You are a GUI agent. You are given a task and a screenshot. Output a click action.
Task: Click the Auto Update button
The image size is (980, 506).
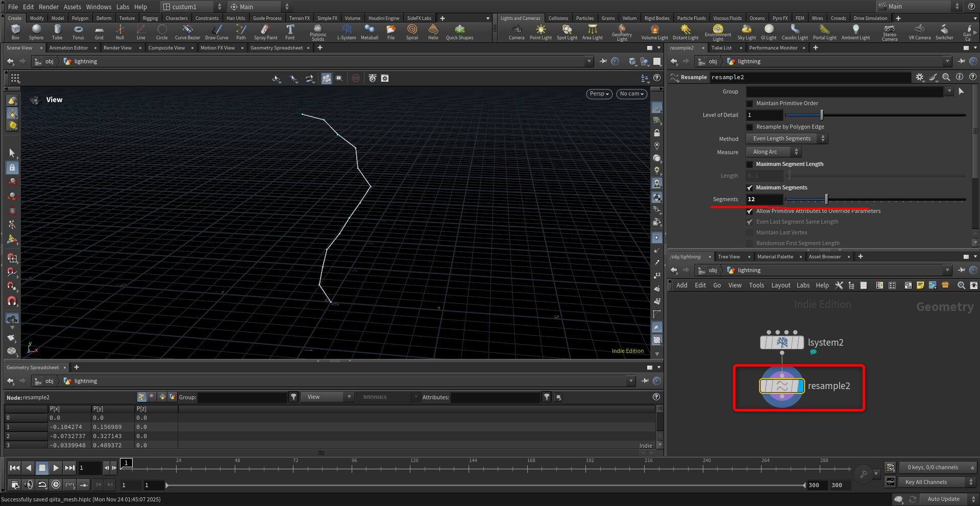pos(943,499)
